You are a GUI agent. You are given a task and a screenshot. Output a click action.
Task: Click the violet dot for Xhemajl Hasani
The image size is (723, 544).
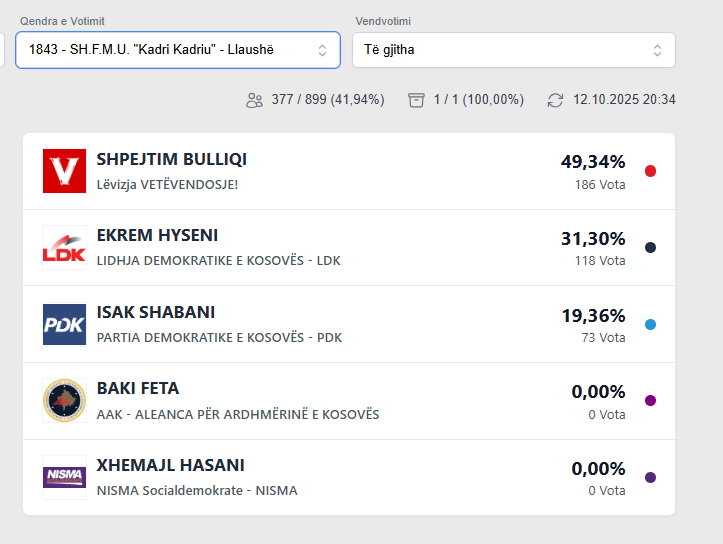click(650, 477)
